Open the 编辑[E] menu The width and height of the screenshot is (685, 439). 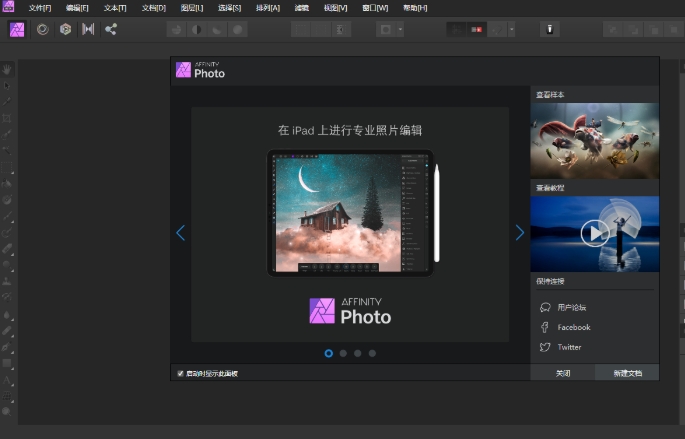[77, 8]
